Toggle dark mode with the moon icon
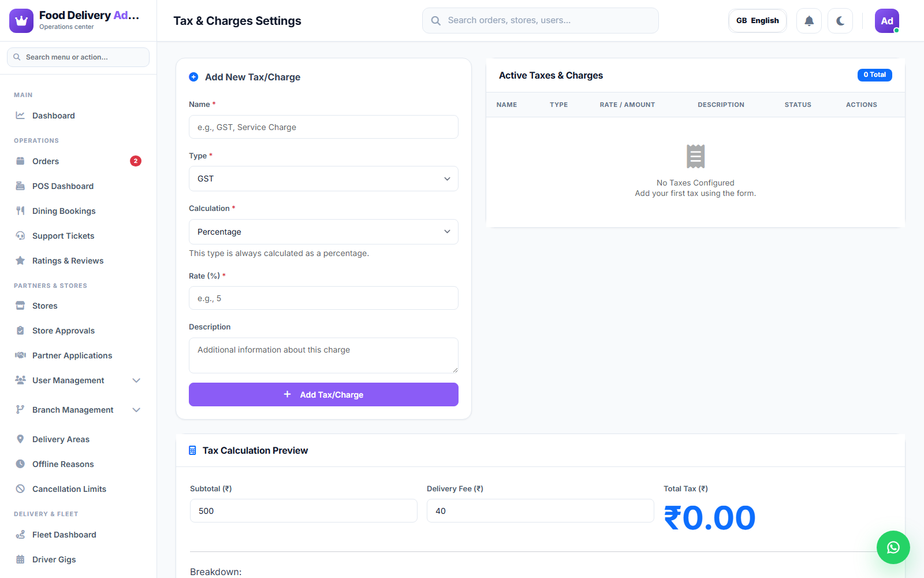Image resolution: width=924 pixels, height=578 pixels. pos(840,21)
